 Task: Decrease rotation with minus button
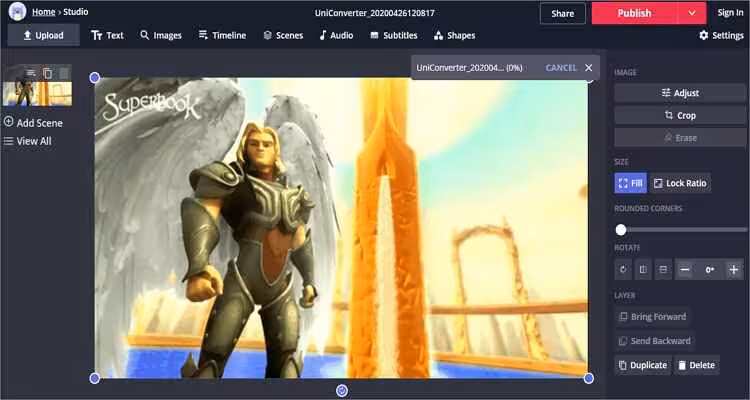[x=685, y=270]
